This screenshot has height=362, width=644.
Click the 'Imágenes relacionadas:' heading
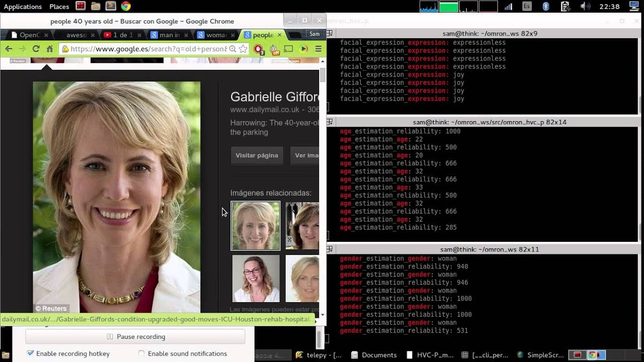(x=271, y=193)
